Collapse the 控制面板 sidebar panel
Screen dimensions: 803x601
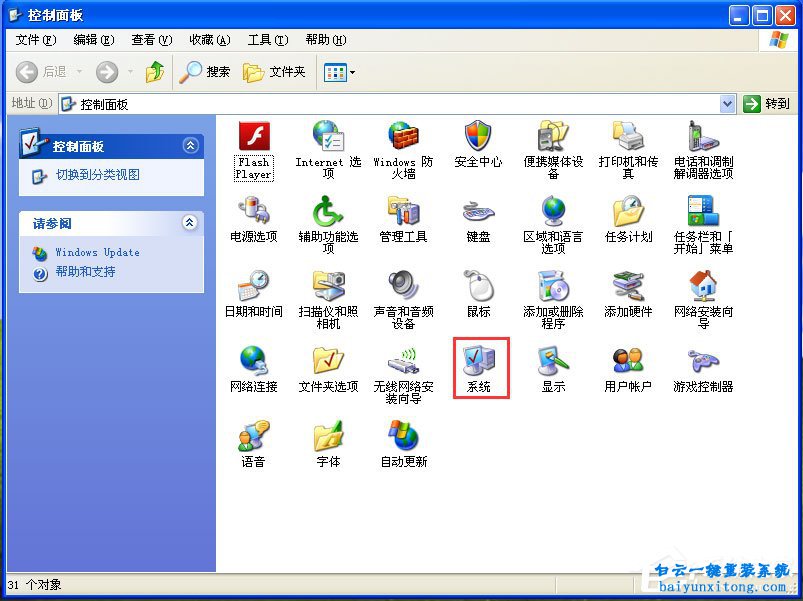190,145
